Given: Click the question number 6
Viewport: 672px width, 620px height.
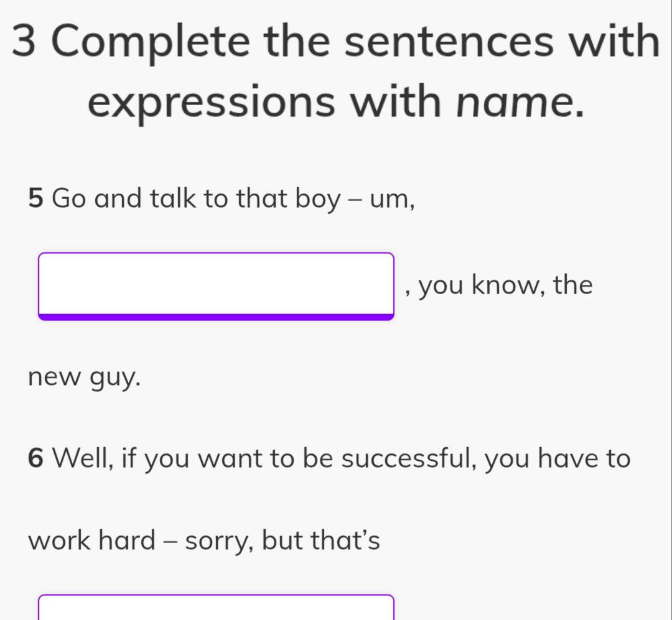Looking at the screenshot, I should pyautogui.click(x=36, y=459).
